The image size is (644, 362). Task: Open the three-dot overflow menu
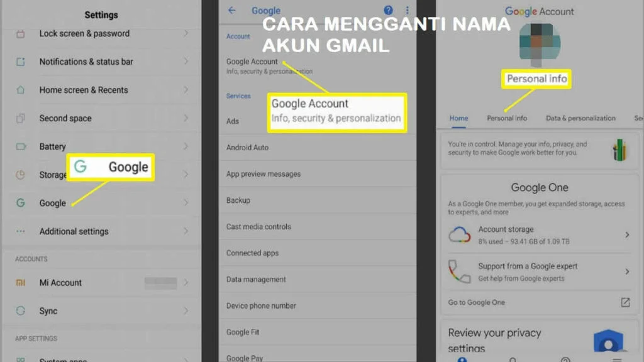(x=407, y=10)
